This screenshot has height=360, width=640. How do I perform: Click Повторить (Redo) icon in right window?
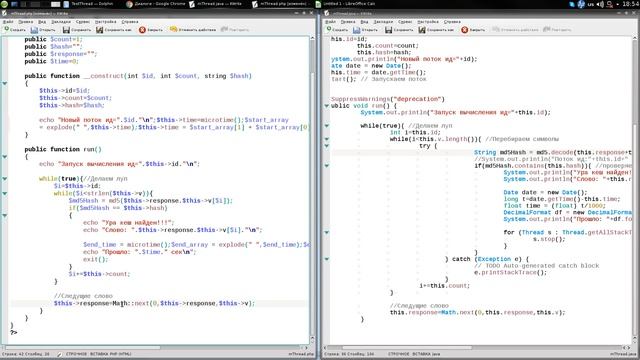coord(547,29)
